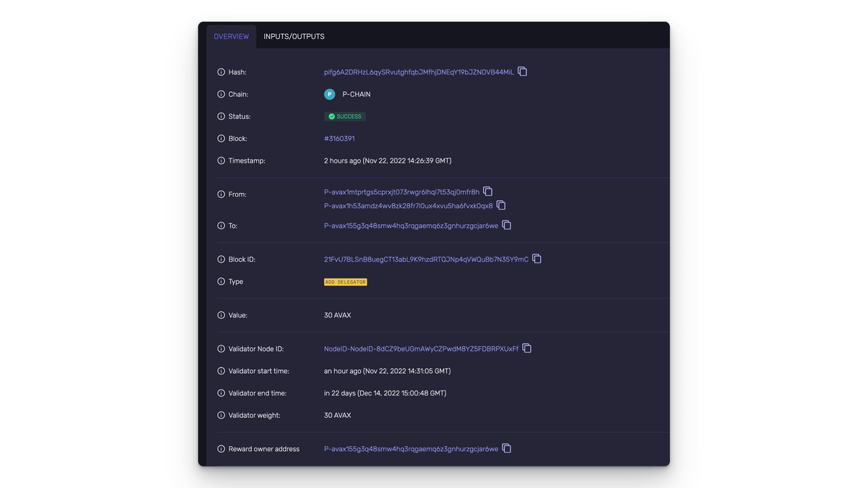The height and width of the screenshot is (488, 868).
Task: Click the P-CHAIN logo icon
Action: 330,94
